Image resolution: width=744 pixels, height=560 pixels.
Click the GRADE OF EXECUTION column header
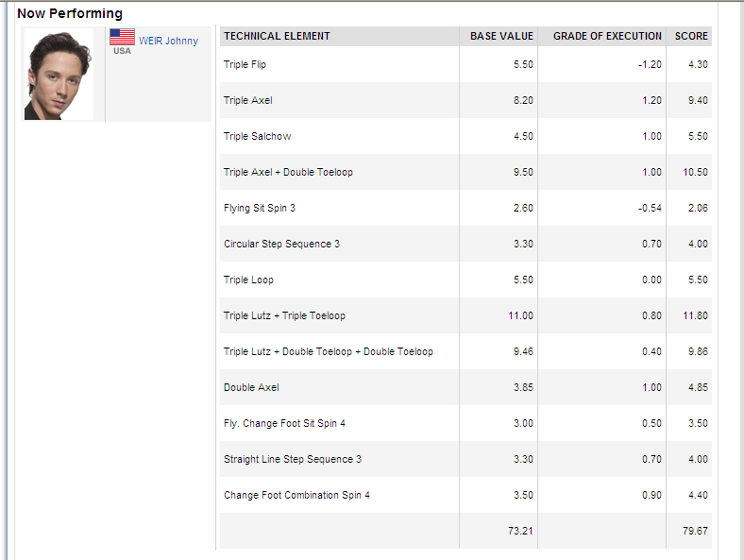(607, 36)
